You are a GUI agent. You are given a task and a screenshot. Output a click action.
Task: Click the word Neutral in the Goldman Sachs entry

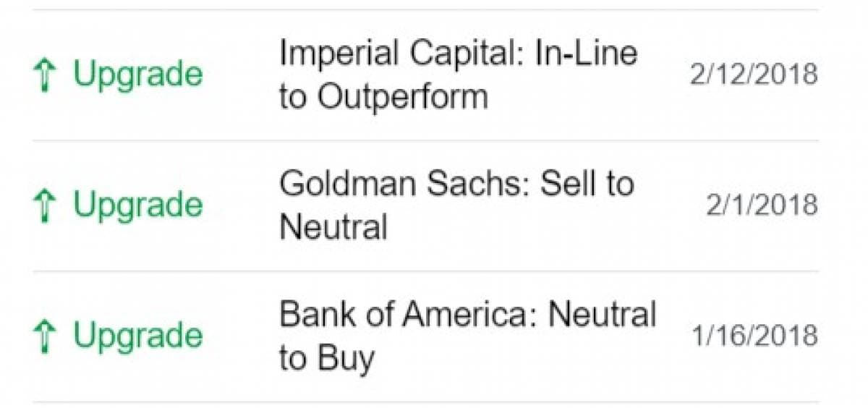pyautogui.click(x=333, y=227)
